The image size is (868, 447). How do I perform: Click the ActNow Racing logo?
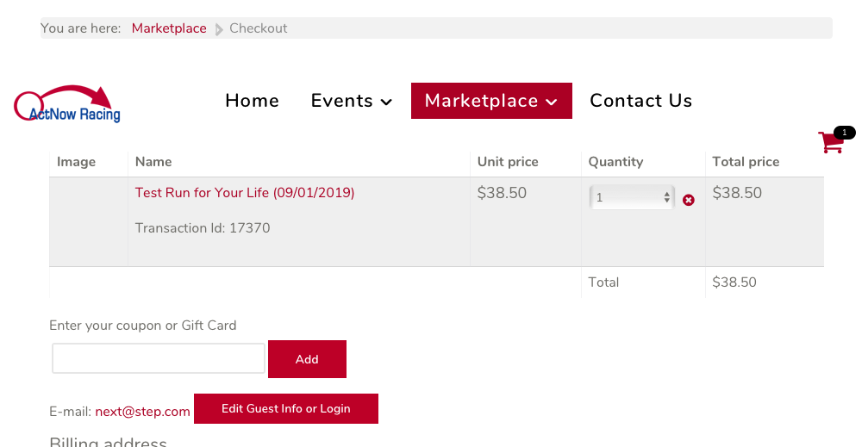pyautogui.click(x=68, y=104)
